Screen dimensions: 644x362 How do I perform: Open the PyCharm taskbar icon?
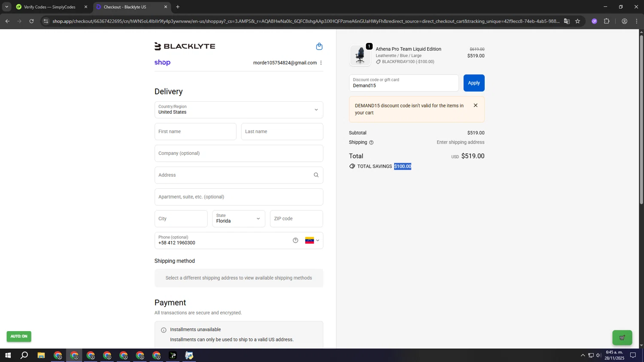[173, 355]
